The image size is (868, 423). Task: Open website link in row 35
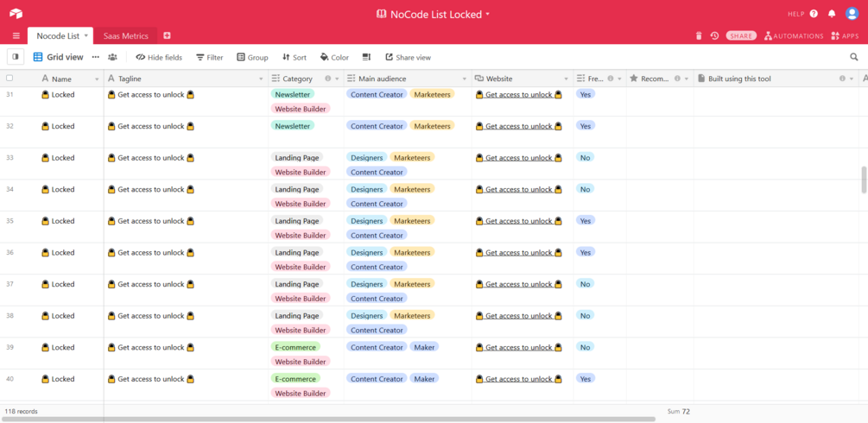pos(519,221)
